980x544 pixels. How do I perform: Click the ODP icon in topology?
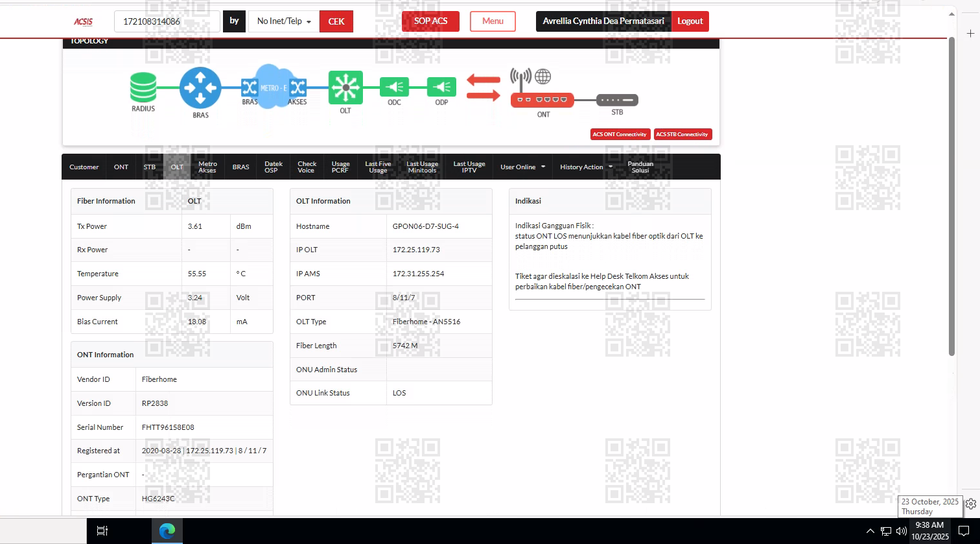pyautogui.click(x=441, y=87)
